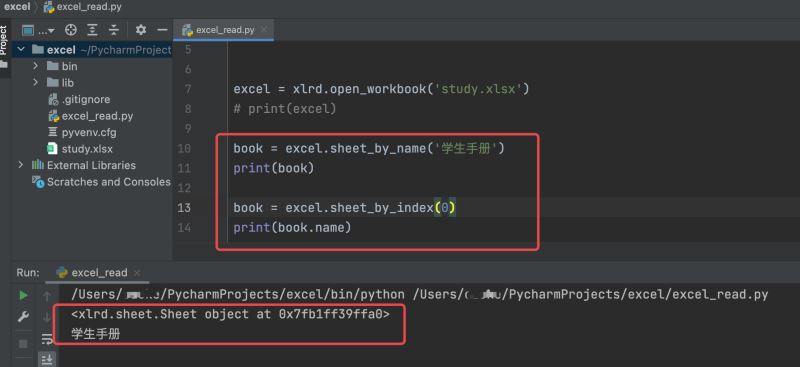
Task: Click the Expand All icon in Project toolbar
Action: (x=92, y=30)
